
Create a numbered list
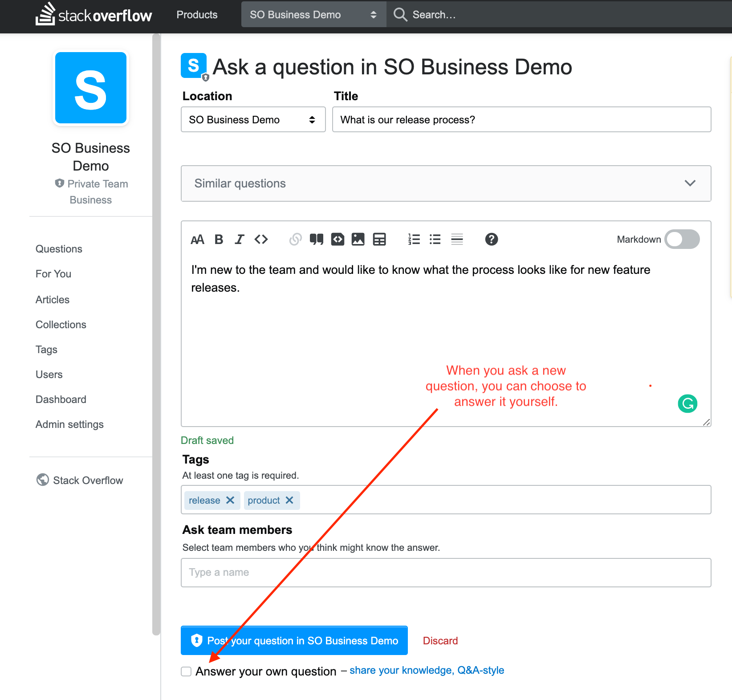(x=414, y=240)
